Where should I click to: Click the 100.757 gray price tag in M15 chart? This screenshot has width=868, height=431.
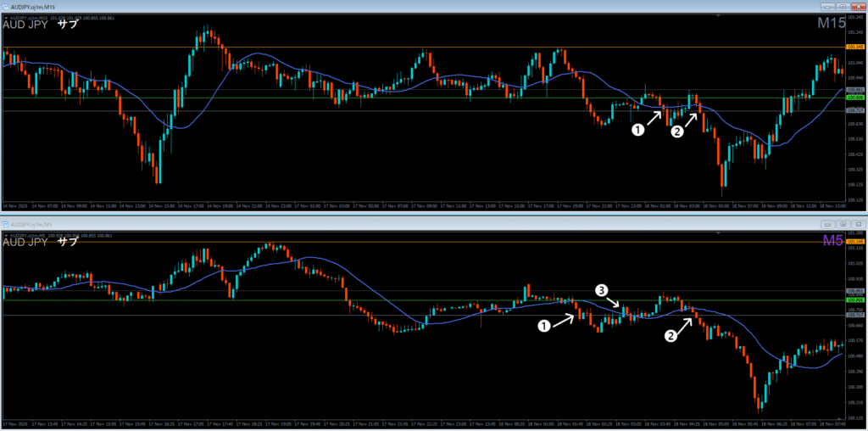(x=856, y=110)
